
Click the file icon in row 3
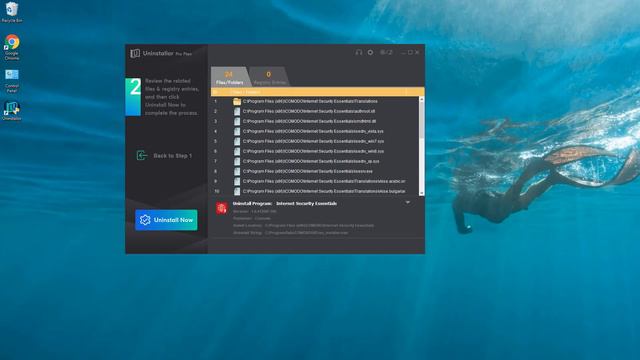click(237, 121)
